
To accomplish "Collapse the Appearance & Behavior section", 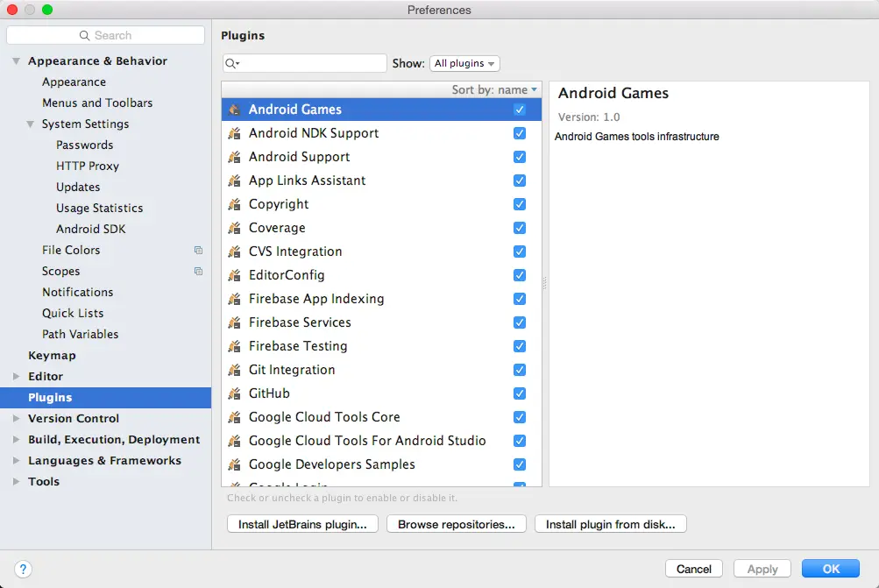I will click(x=17, y=61).
